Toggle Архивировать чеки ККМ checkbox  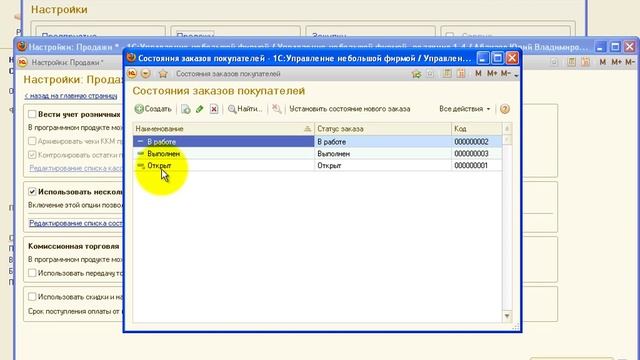pos(32,141)
